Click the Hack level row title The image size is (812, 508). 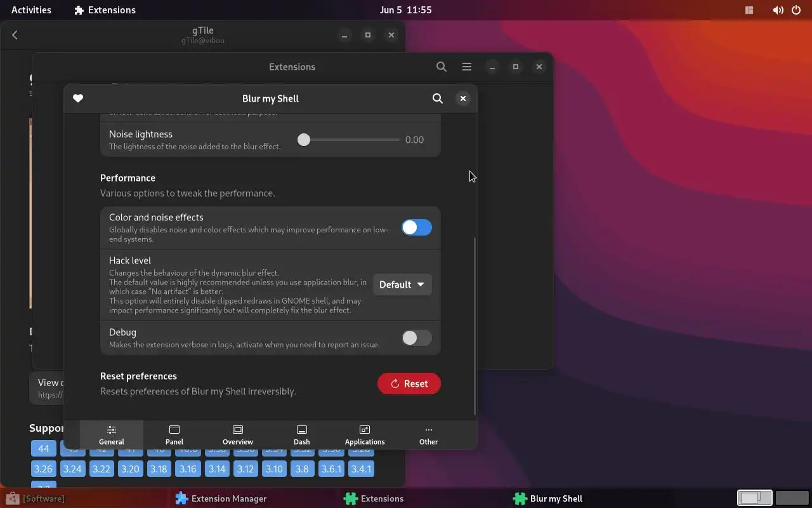click(130, 260)
